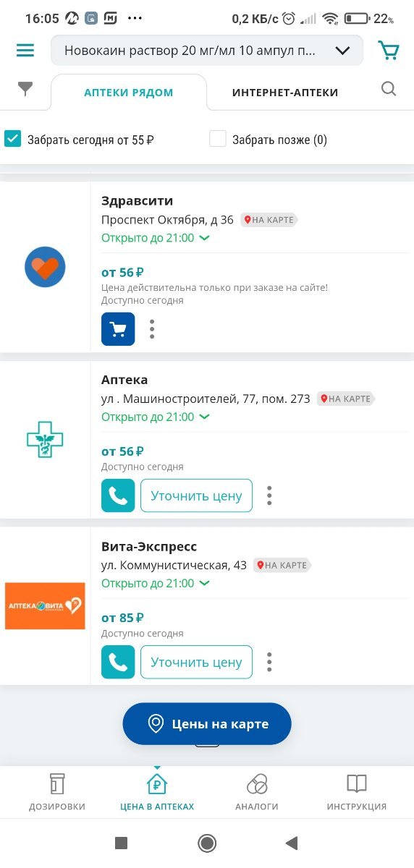414x868 pixels.
Task: Show Здравсити НА КАРТЕ link
Action: [x=269, y=220]
